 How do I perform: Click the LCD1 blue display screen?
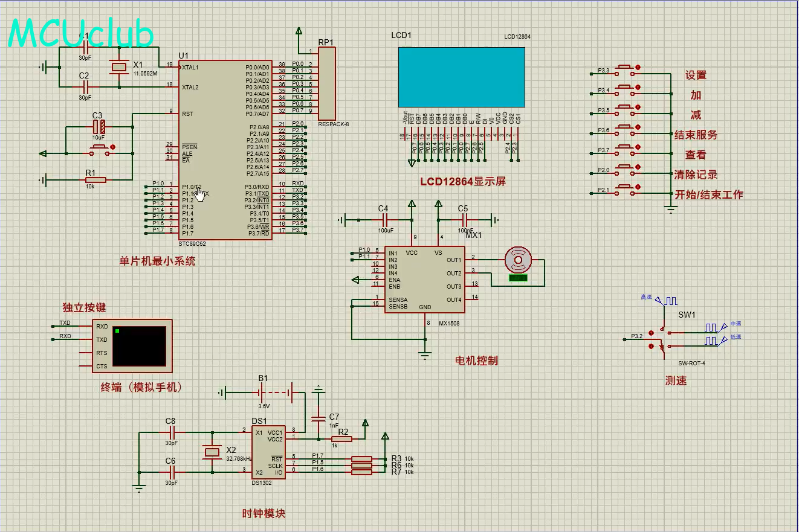[x=462, y=77]
